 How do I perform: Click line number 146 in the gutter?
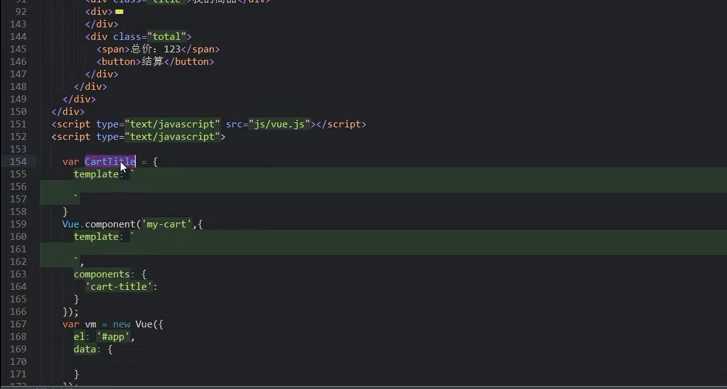click(18, 62)
